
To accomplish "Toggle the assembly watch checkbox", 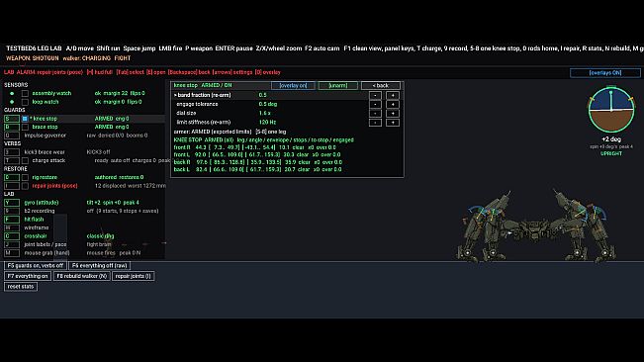I will point(25,94).
